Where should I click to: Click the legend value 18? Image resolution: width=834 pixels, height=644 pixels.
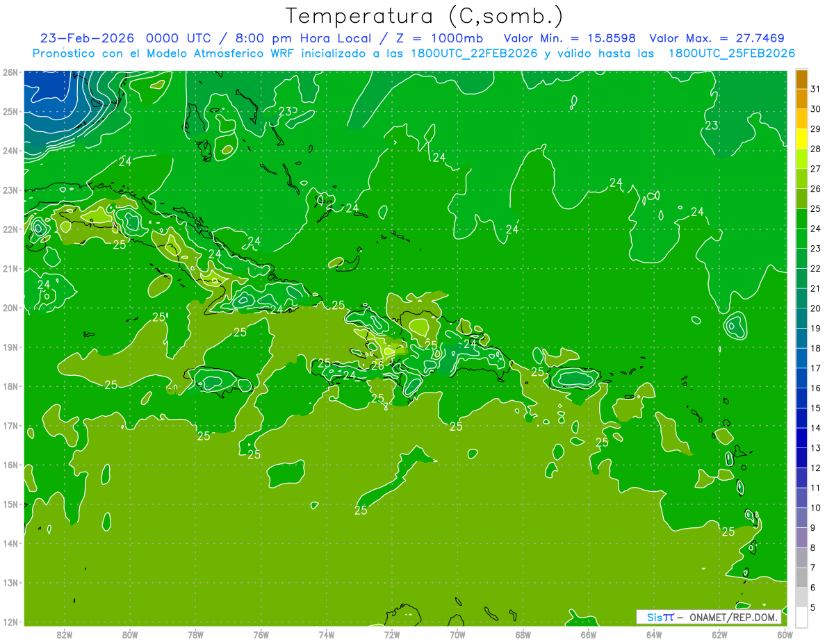815,348
